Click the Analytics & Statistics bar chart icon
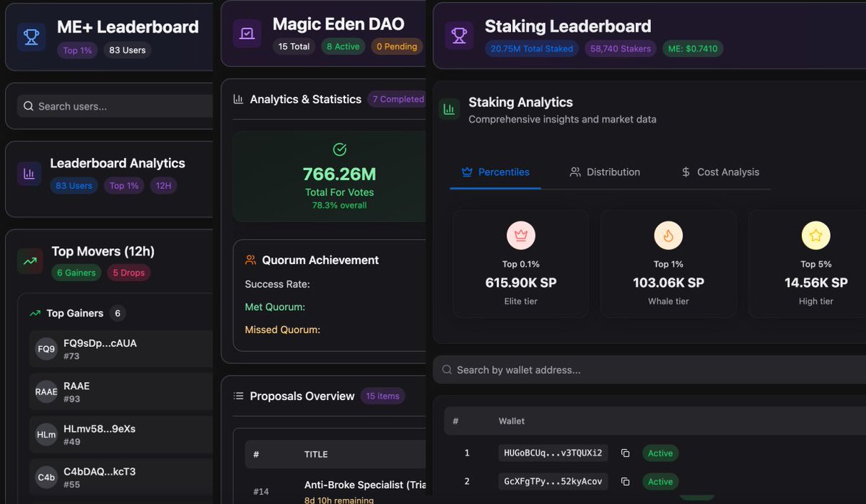 tap(238, 100)
